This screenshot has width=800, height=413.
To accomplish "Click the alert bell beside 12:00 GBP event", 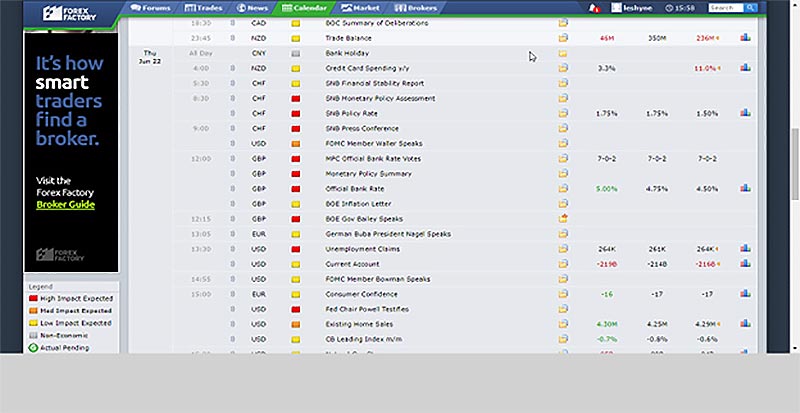I will [233, 158].
